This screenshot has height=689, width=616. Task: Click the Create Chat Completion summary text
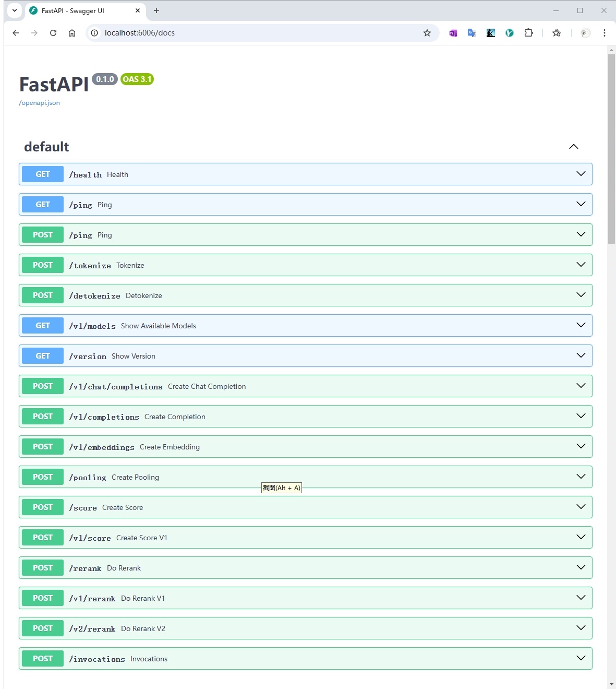[207, 386]
